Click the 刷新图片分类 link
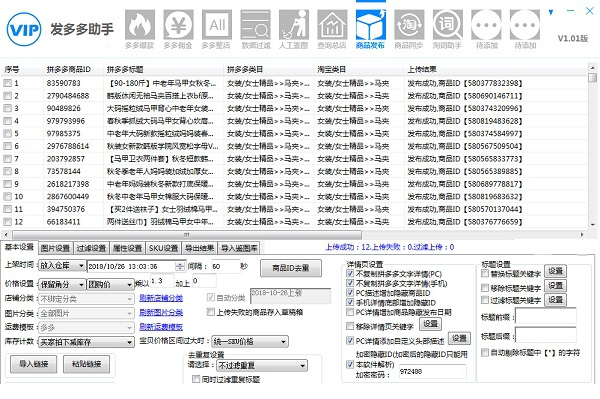 (x=161, y=313)
